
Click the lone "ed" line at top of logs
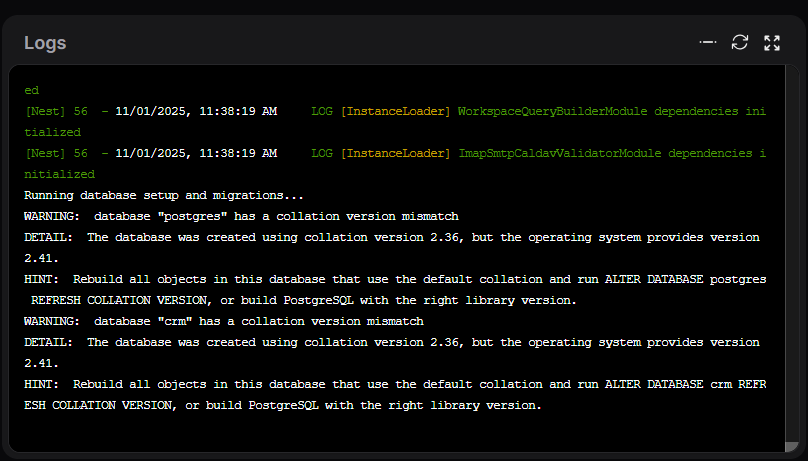click(x=31, y=90)
